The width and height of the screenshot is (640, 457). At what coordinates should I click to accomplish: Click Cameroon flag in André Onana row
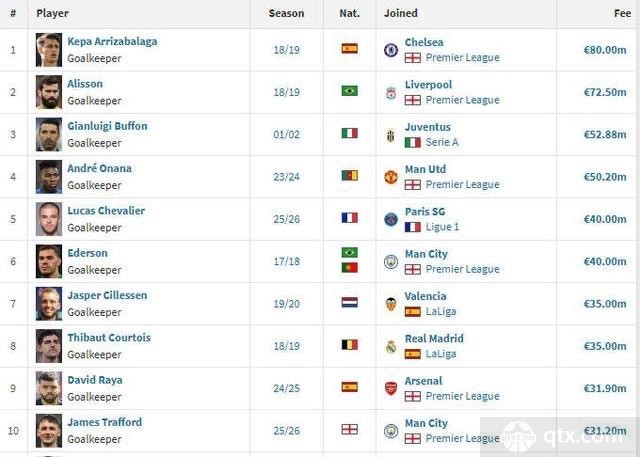[x=349, y=175]
